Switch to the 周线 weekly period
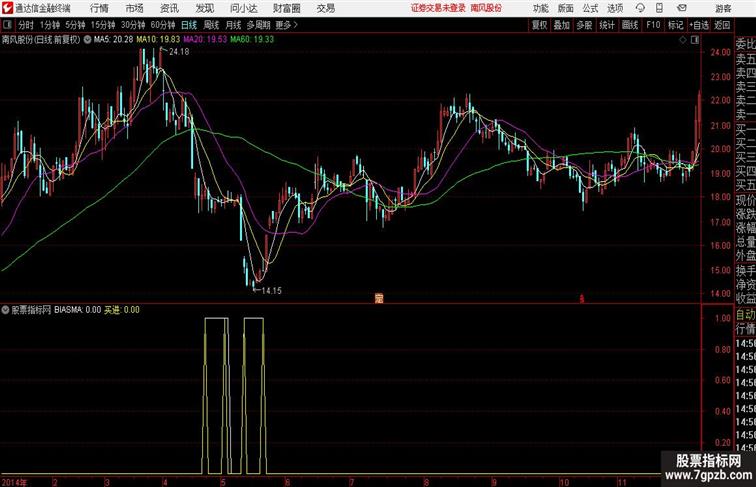 pyautogui.click(x=211, y=25)
